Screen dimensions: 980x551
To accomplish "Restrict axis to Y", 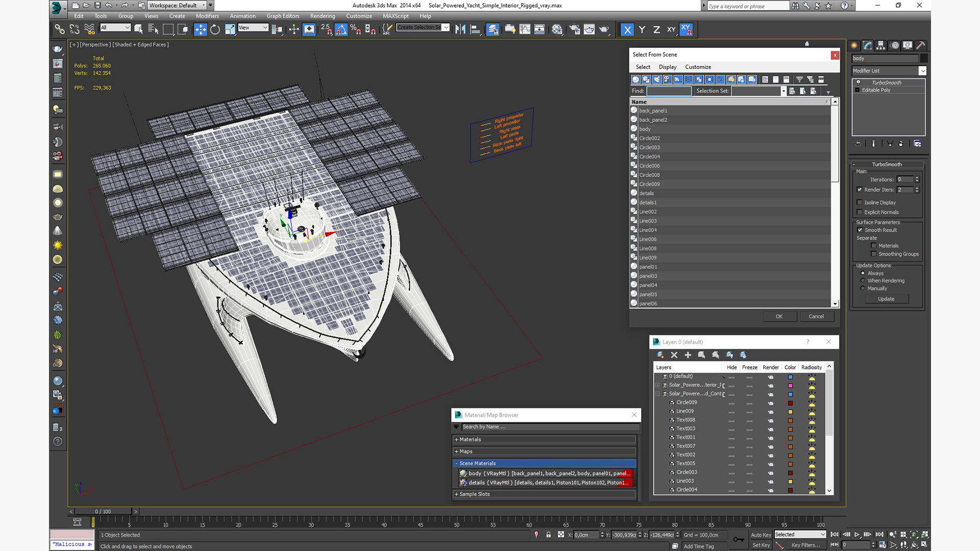I will coord(642,30).
